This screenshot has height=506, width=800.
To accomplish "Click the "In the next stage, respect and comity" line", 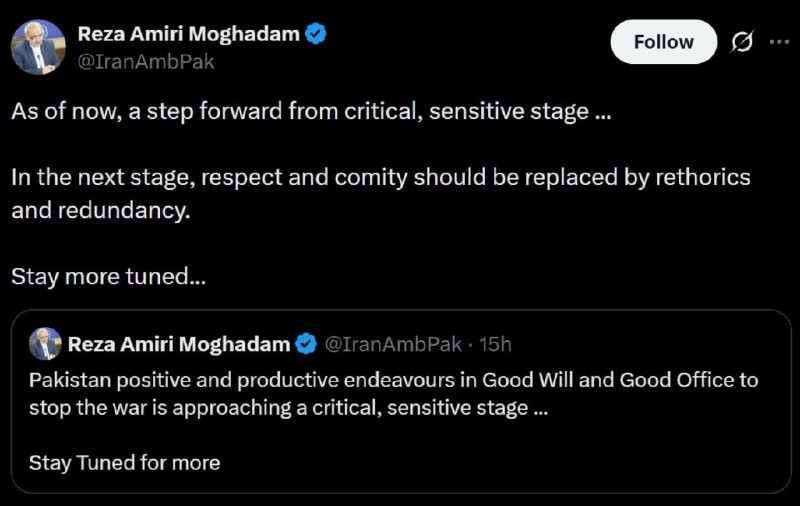I will 380,177.
